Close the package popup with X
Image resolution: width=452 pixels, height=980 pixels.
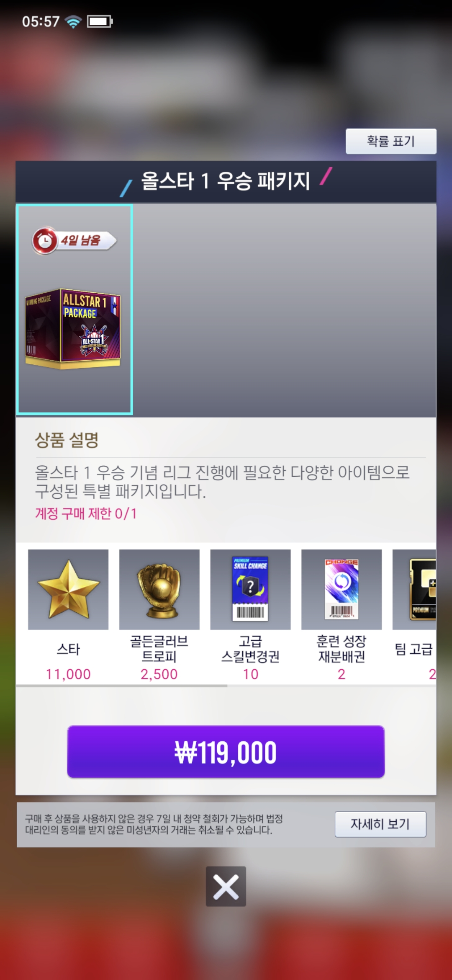click(226, 887)
